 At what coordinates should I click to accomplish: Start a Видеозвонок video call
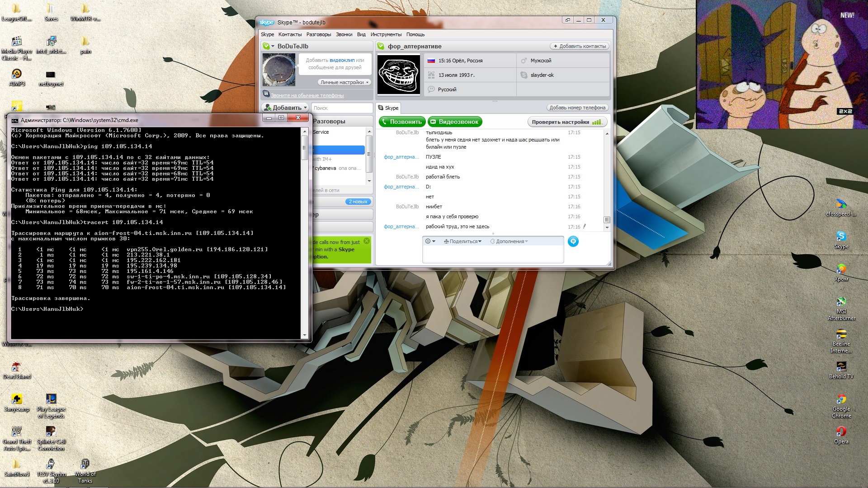(x=455, y=122)
